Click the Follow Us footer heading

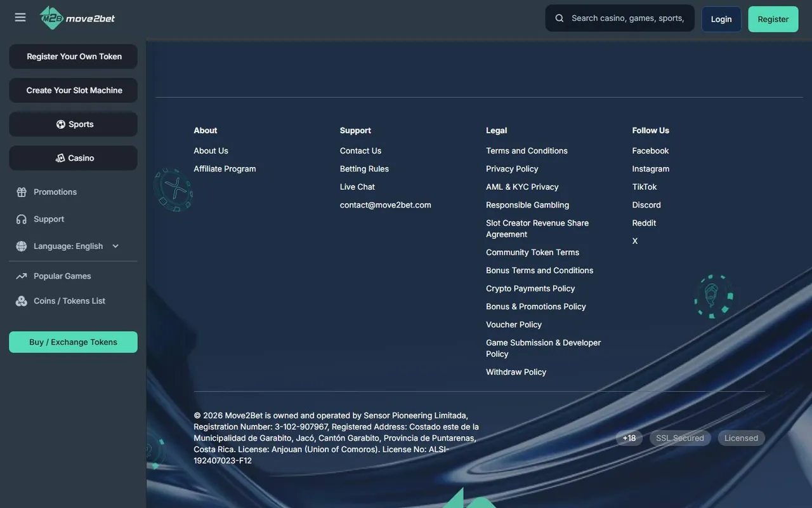tap(650, 131)
